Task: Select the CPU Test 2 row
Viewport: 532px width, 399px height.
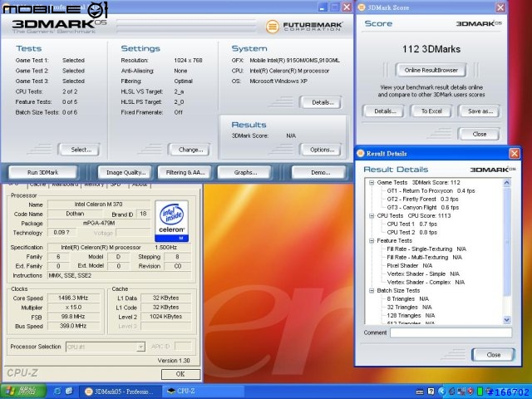Action: click(412, 233)
